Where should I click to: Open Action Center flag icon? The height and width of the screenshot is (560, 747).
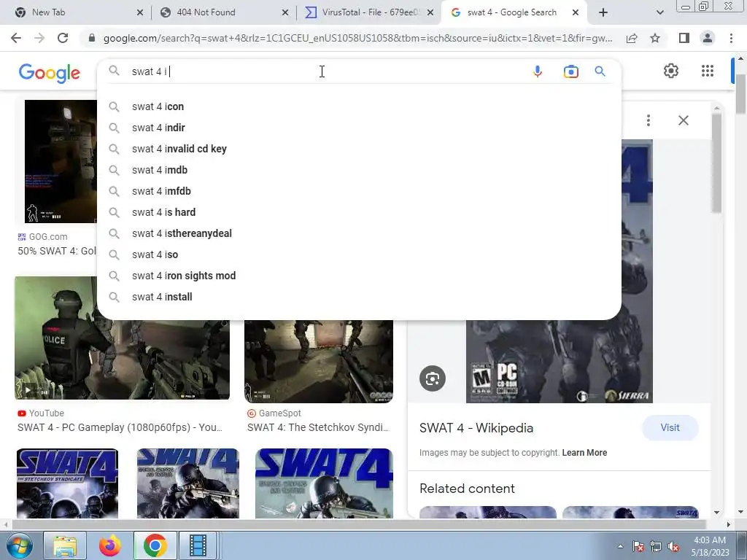coord(638,547)
